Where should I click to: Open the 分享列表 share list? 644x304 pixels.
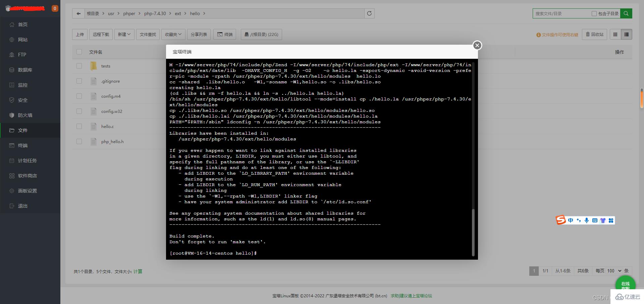199,34
